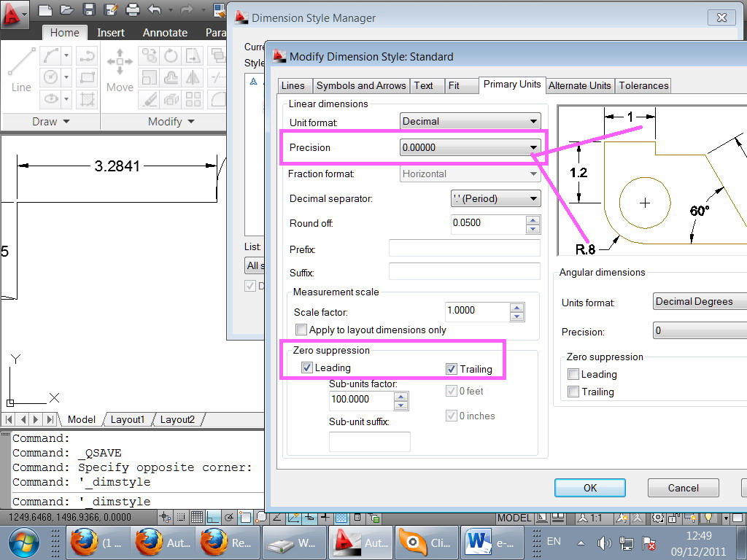747x560 pixels.
Task: Open the Circle tool flyout arrow
Action: (x=66, y=77)
